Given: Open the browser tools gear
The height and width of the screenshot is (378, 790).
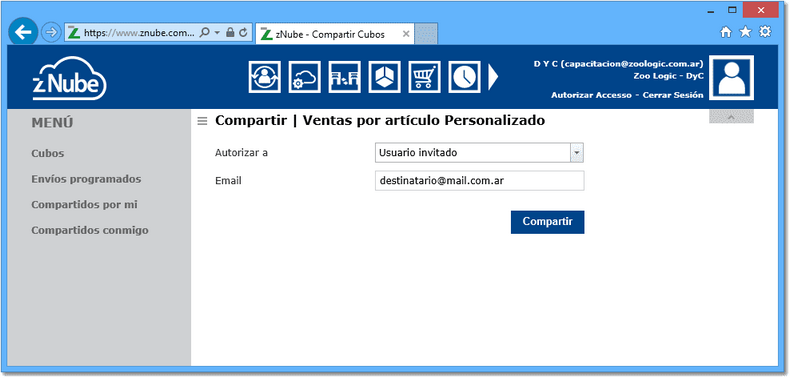Looking at the screenshot, I should 765,32.
